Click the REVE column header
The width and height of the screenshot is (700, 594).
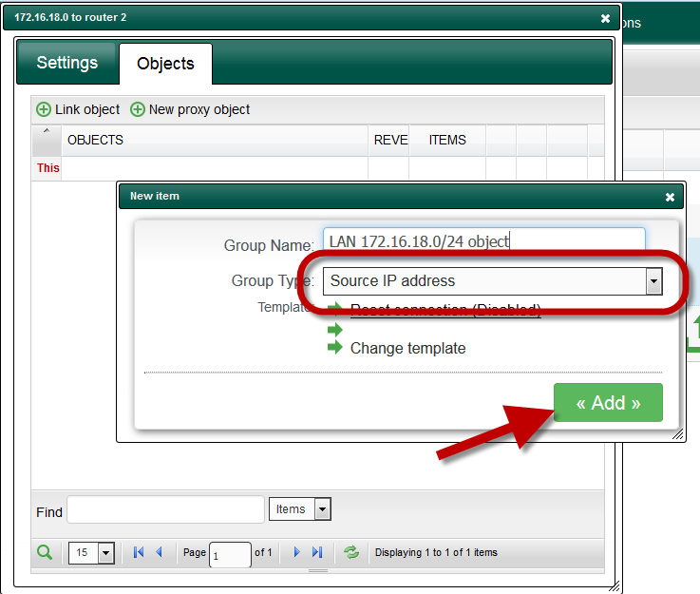pos(388,141)
